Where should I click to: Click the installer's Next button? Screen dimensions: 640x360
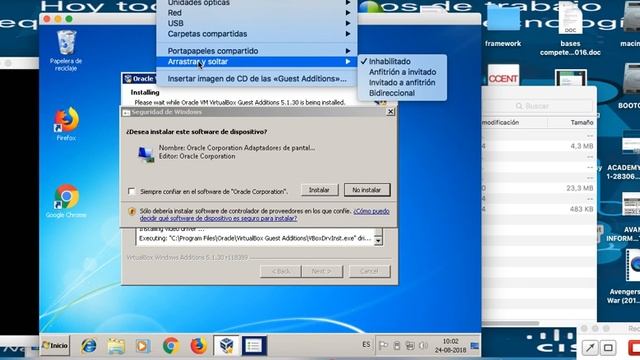(x=322, y=271)
